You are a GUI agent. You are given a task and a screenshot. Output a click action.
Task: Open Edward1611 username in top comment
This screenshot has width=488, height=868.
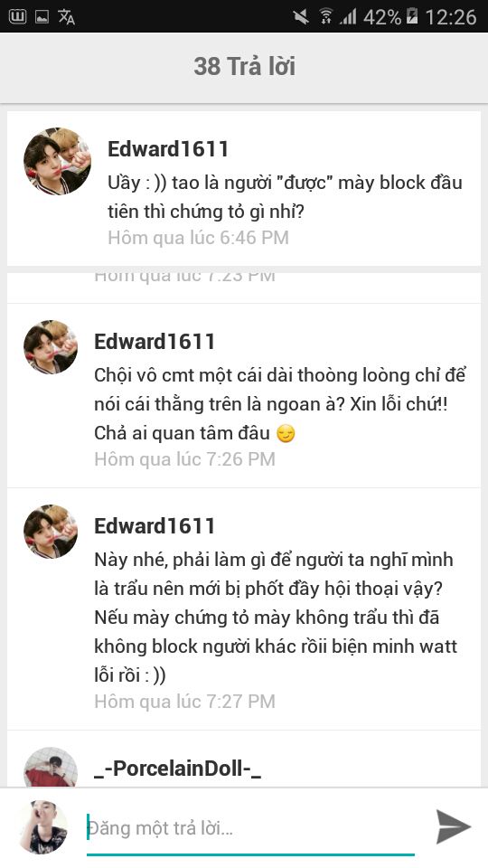pyautogui.click(x=168, y=149)
